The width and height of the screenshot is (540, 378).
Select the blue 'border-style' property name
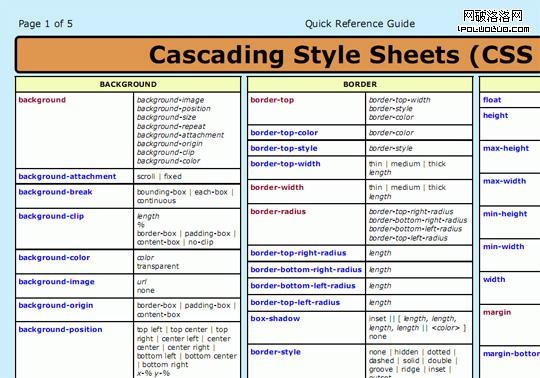pyautogui.click(x=276, y=352)
